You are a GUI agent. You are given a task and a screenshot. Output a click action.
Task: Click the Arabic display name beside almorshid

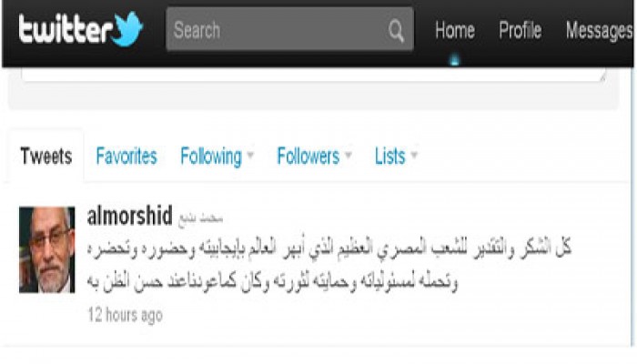(200, 218)
